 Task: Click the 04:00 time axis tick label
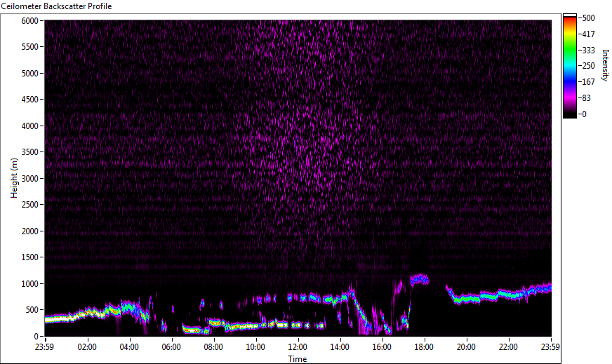[129, 347]
